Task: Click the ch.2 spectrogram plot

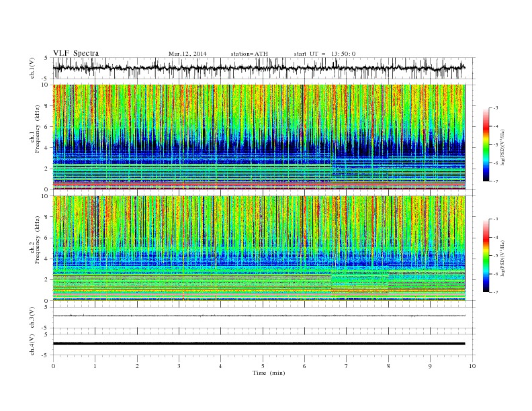Action: [259, 248]
